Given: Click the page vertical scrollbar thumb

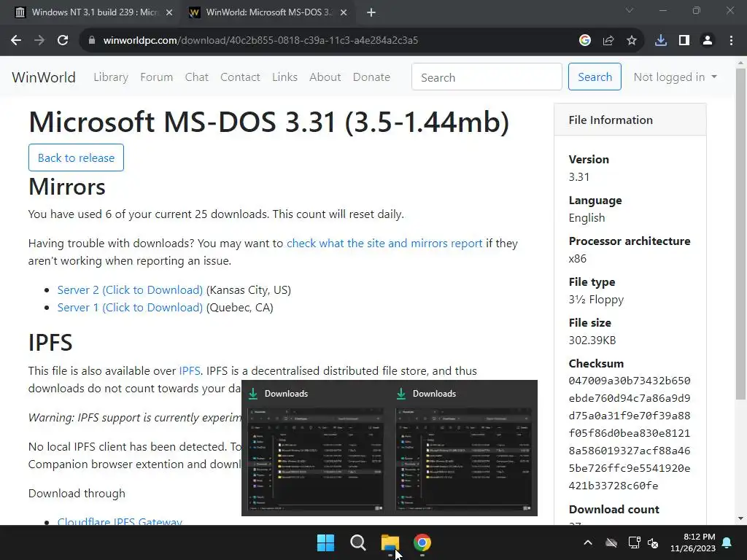Looking at the screenshot, I should click(x=740, y=233).
